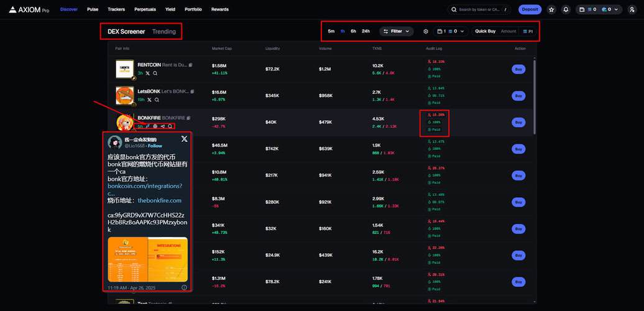Click Buy on the $8.3M market cap row

click(x=518, y=202)
